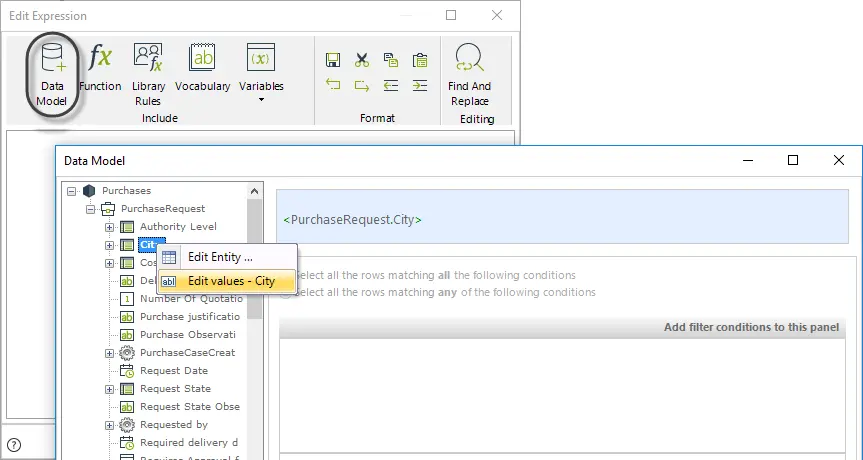
Task: Minimize the Data Model window
Action: [747, 160]
